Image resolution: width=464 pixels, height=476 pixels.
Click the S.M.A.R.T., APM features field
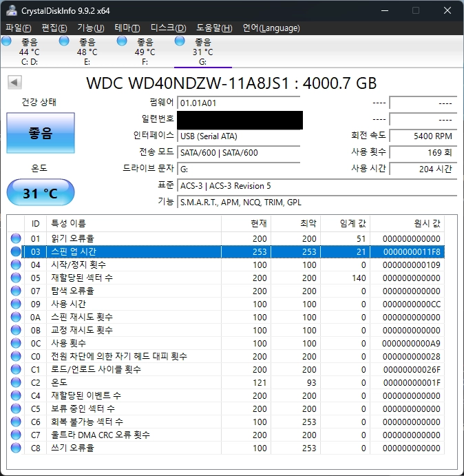click(x=317, y=202)
